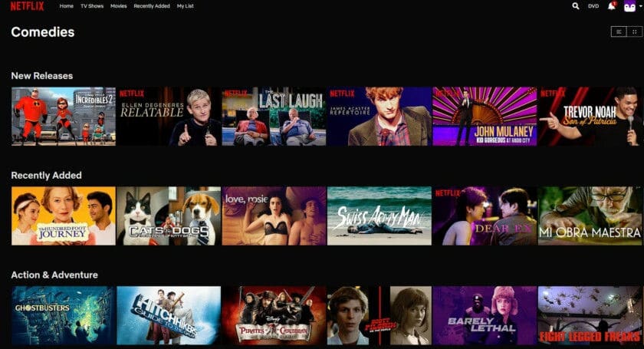Select the Barely Lethal thumbnail
This screenshot has height=349, width=644.
tap(485, 316)
